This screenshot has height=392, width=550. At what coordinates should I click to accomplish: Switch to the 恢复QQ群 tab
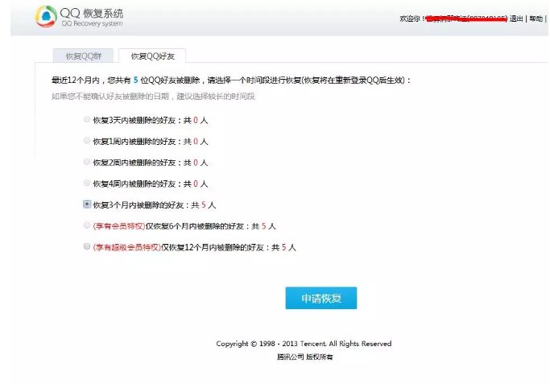pyautogui.click(x=83, y=56)
